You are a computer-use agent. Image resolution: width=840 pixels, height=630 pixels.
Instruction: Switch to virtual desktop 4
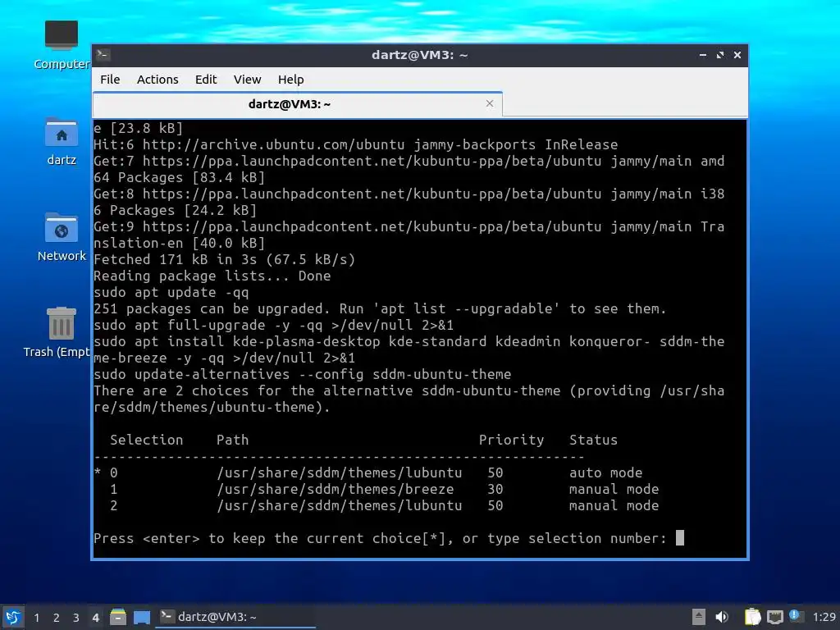(x=95, y=618)
